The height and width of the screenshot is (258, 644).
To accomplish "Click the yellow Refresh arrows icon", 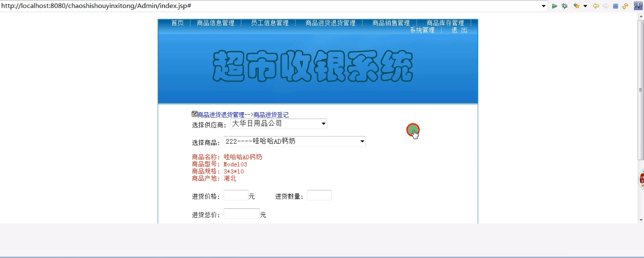I will [625, 6].
